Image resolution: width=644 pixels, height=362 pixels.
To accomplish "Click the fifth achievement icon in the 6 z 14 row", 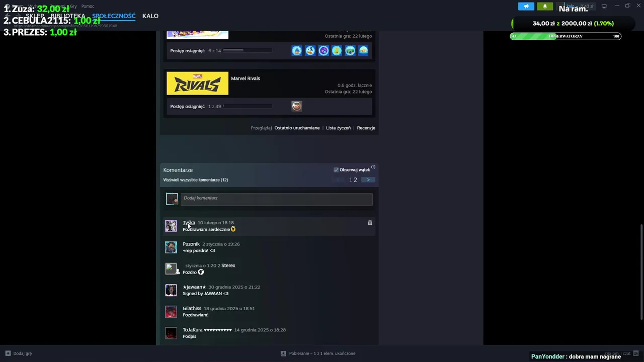I will (350, 50).
